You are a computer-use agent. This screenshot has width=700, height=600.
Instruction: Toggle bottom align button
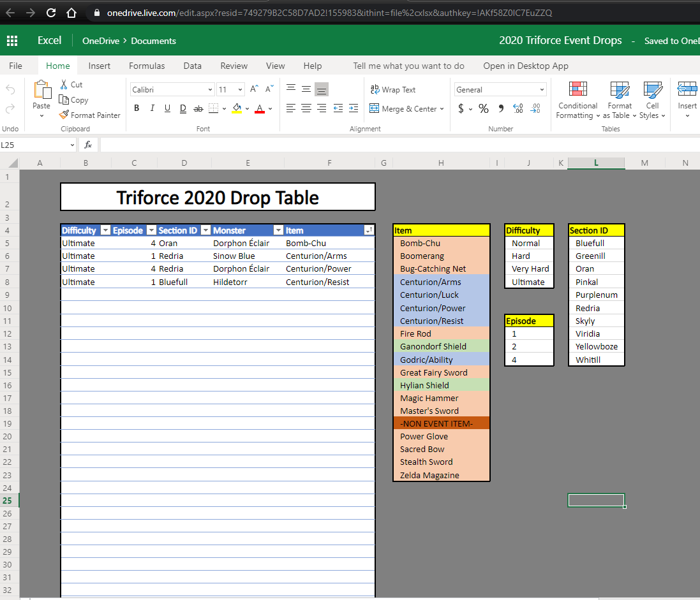point(322,90)
